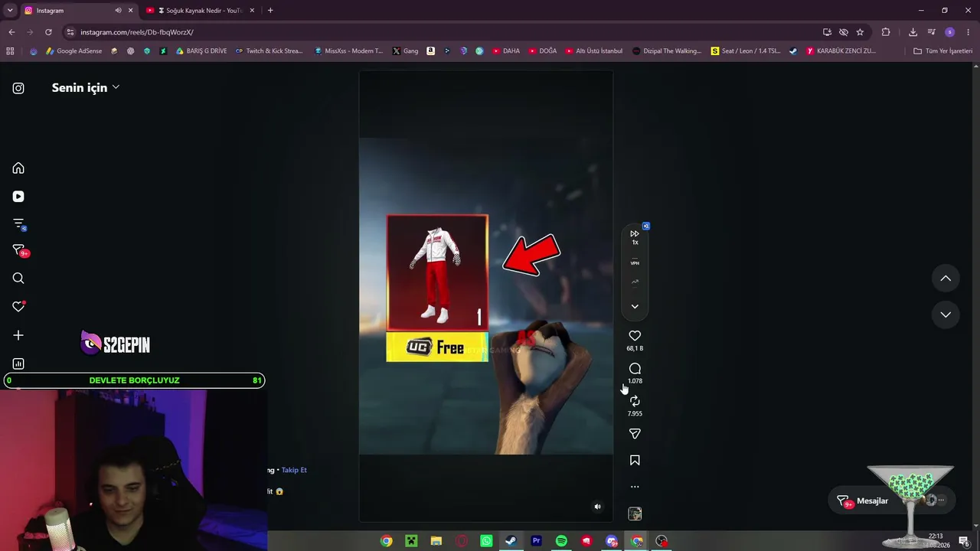Viewport: 980px width, 551px height.
Task: Open the browser Downloads panel
Action: (913, 32)
